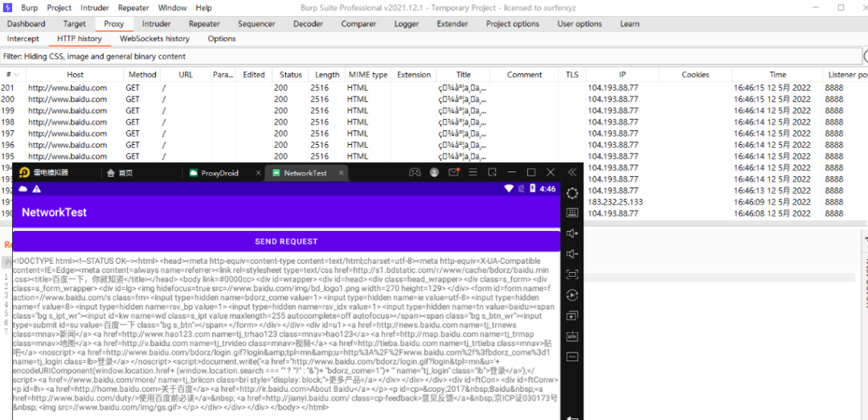Open multi-instance icon in emulator sidebar

click(x=572, y=316)
